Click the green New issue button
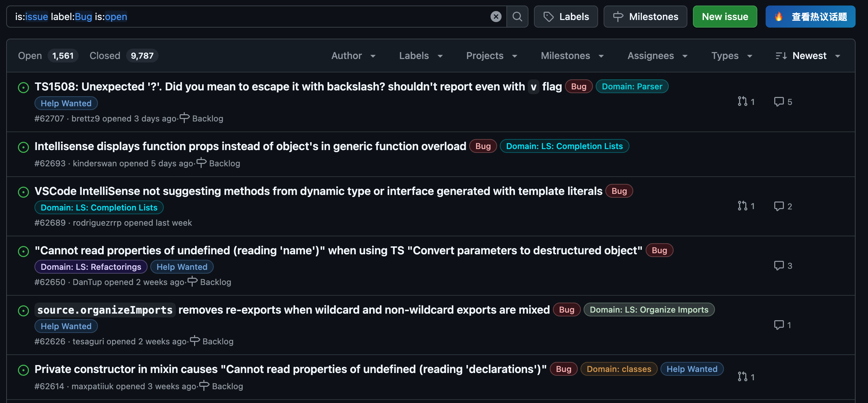868x403 pixels. click(725, 17)
